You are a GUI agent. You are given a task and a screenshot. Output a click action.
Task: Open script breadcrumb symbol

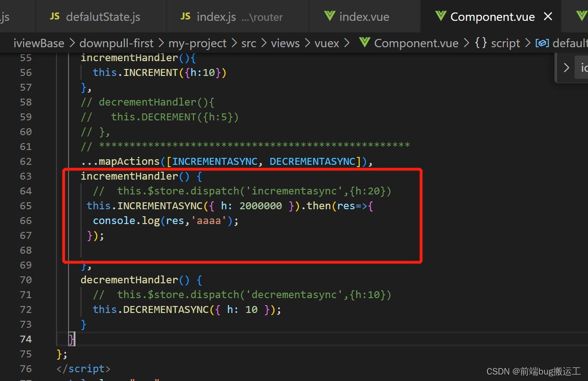(x=506, y=44)
